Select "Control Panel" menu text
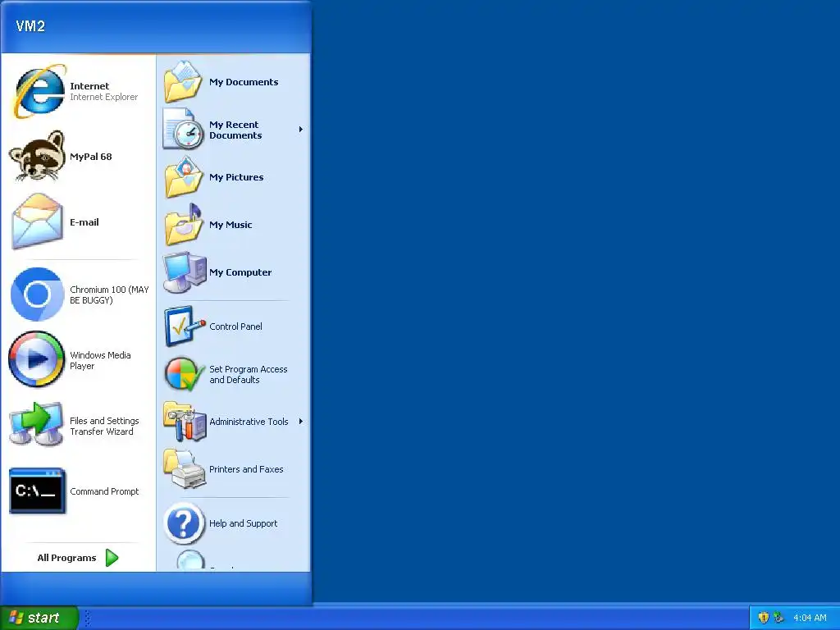This screenshot has height=630, width=840. [235, 326]
